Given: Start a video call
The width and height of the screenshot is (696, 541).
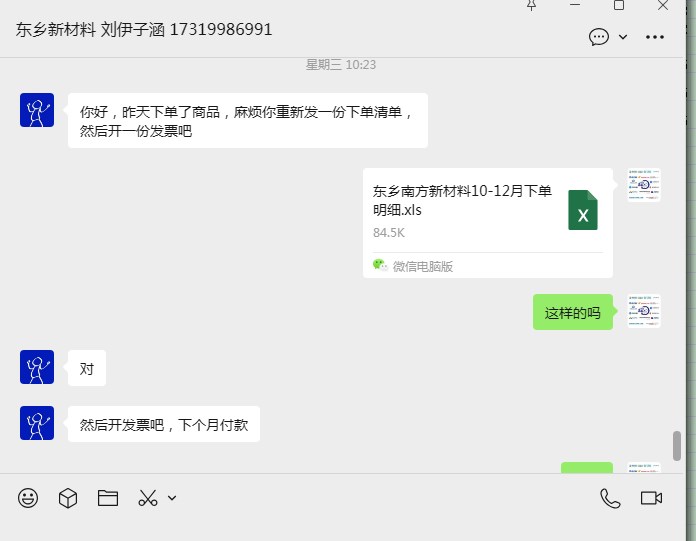Looking at the screenshot, I should tap(651, 498).
